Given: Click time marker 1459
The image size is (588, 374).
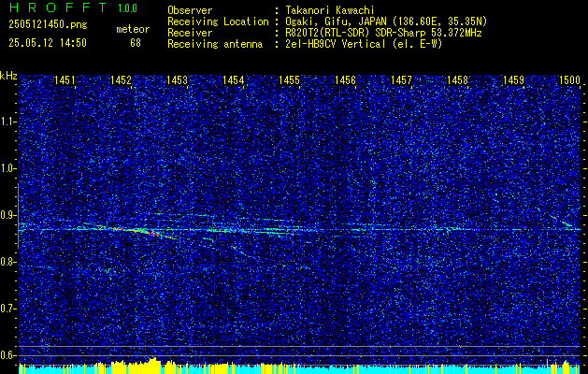Looking at the screenshot, I should coord(513,79).
